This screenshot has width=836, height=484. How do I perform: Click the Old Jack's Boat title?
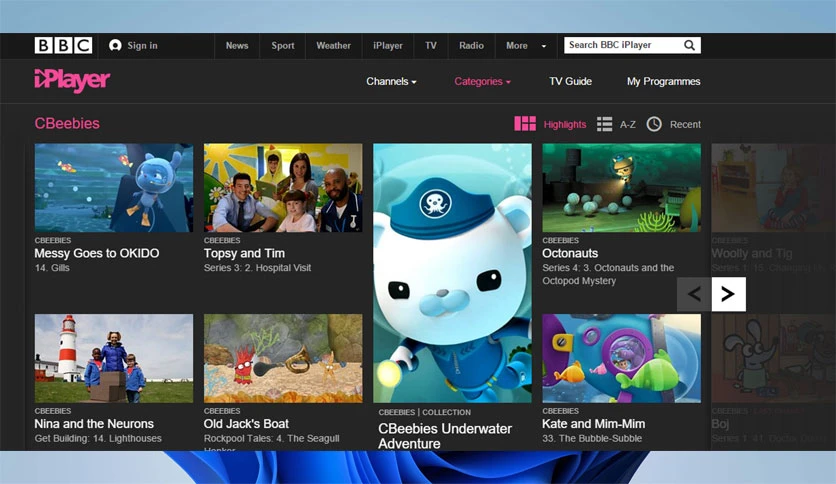(246, 424)
